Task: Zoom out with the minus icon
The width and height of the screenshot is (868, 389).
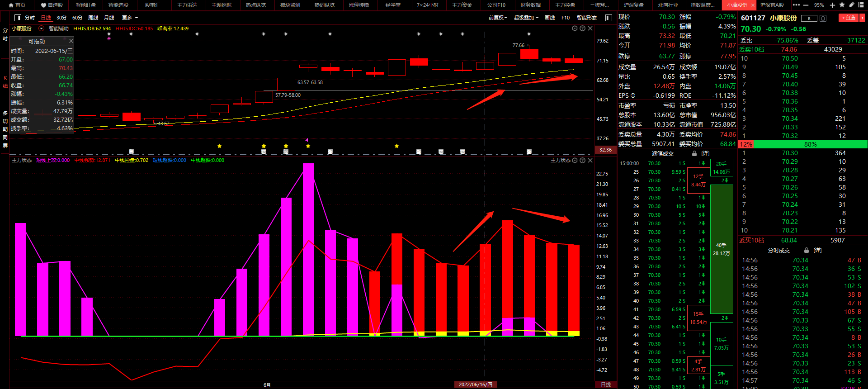Action: 806,5
